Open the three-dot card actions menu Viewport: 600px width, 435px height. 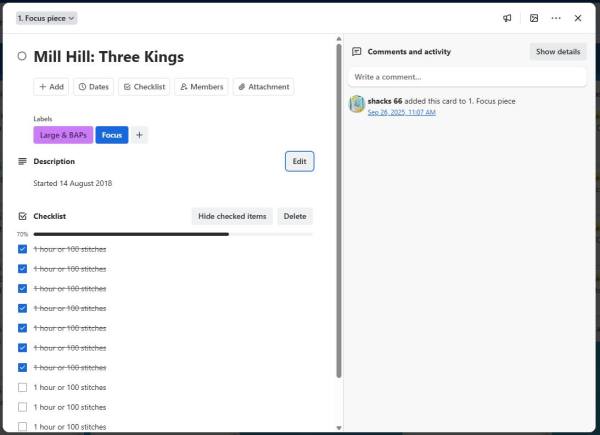click(556, 18)
